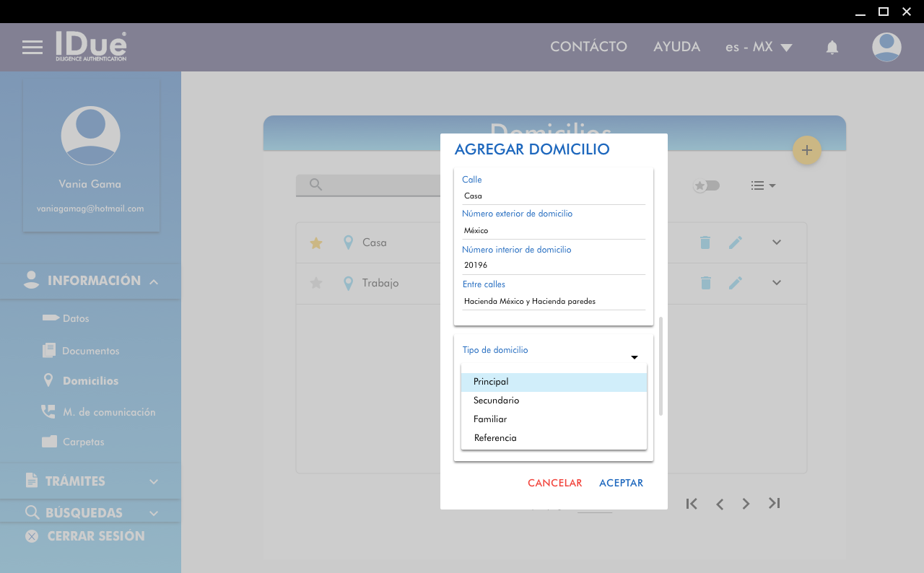Screen dimensions: 924x573
Task: Expand the Casa address row chevron
Action: pos(777,242)
